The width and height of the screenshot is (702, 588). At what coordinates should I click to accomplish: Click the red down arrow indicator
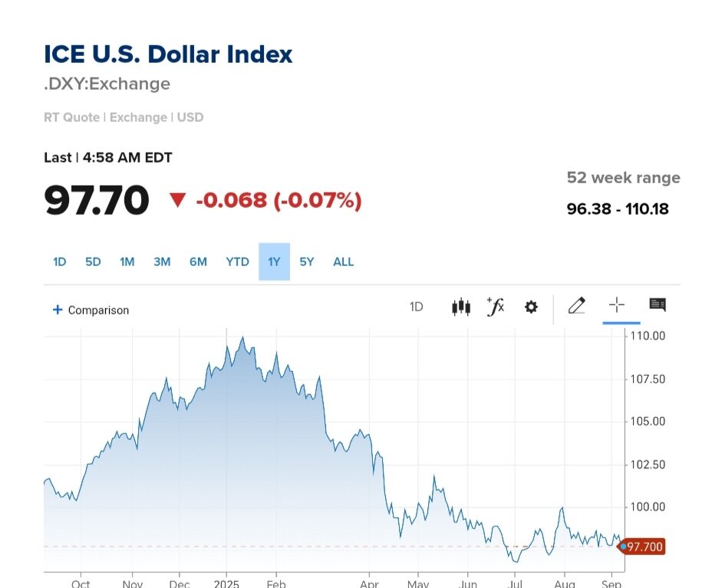coord(178,201)
